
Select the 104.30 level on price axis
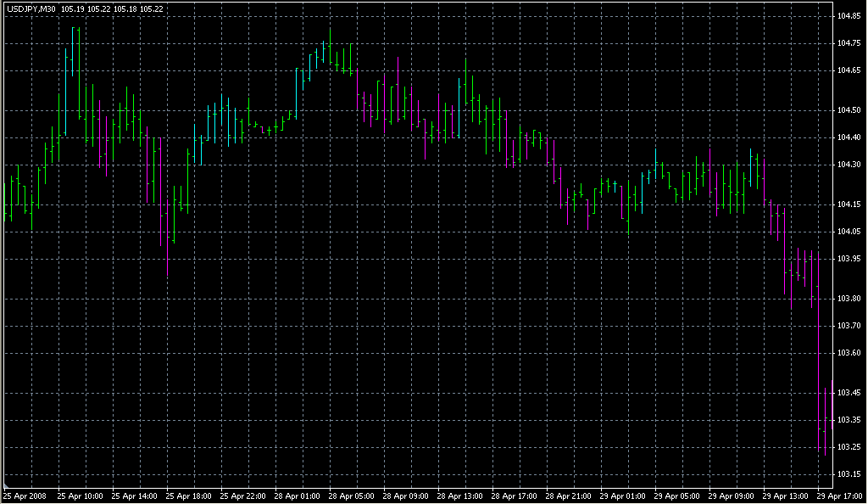pyautogui.click(x=849, y=165)
